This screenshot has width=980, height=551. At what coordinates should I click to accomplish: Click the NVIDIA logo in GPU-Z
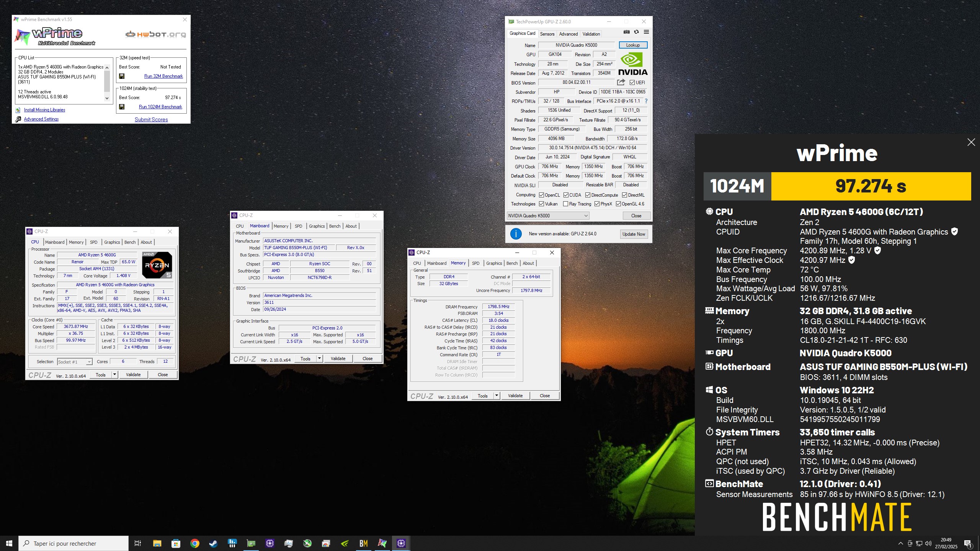pos(633,64)
